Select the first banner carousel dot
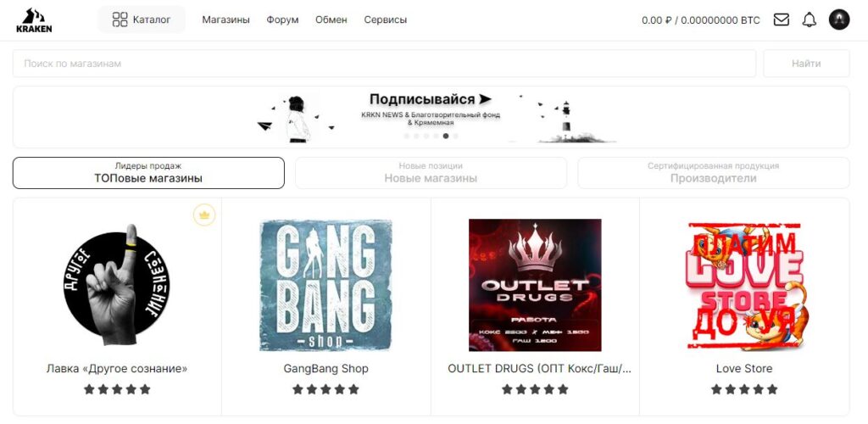868x424 pixels. click(407, 137)
